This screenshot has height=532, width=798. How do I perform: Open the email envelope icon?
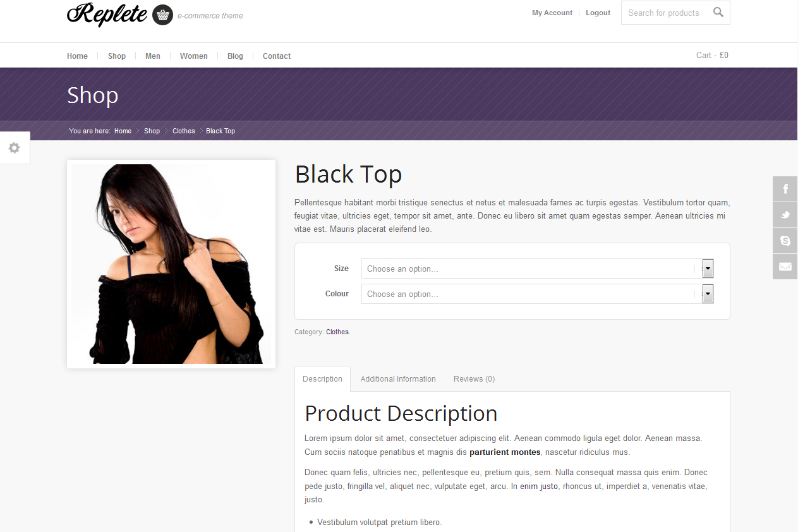click(785, 267)
